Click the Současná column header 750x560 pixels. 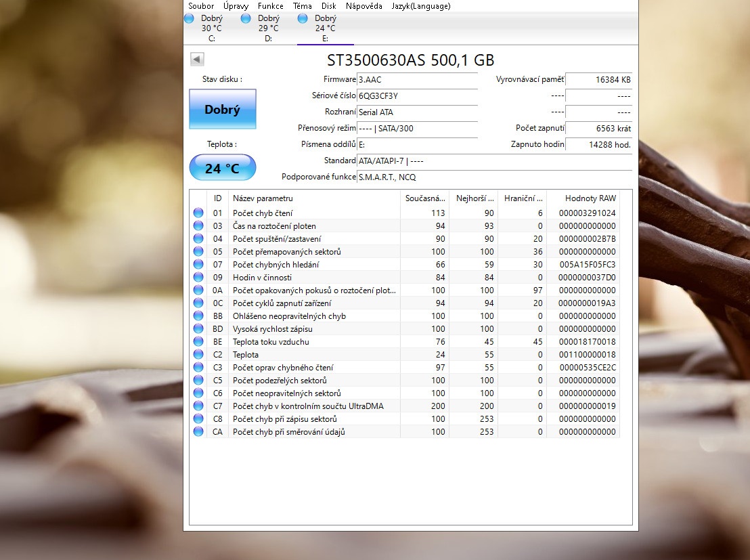(424, 198)
